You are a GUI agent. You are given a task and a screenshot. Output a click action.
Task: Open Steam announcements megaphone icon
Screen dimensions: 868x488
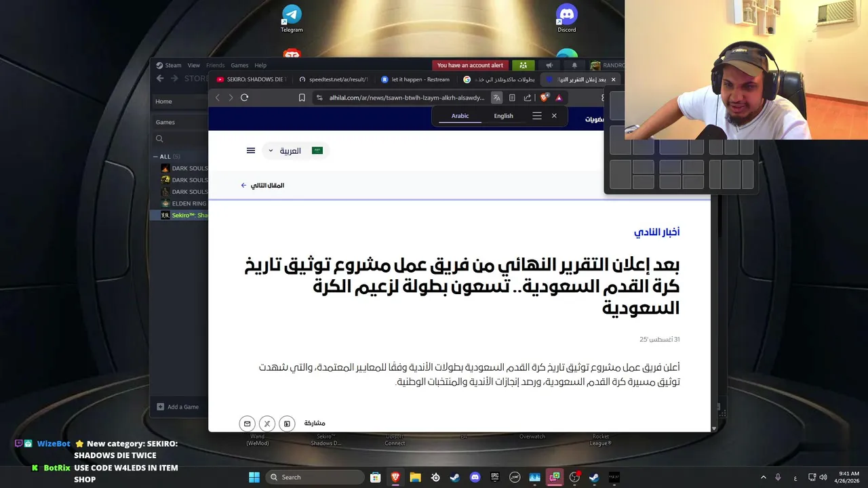[549, 65]
